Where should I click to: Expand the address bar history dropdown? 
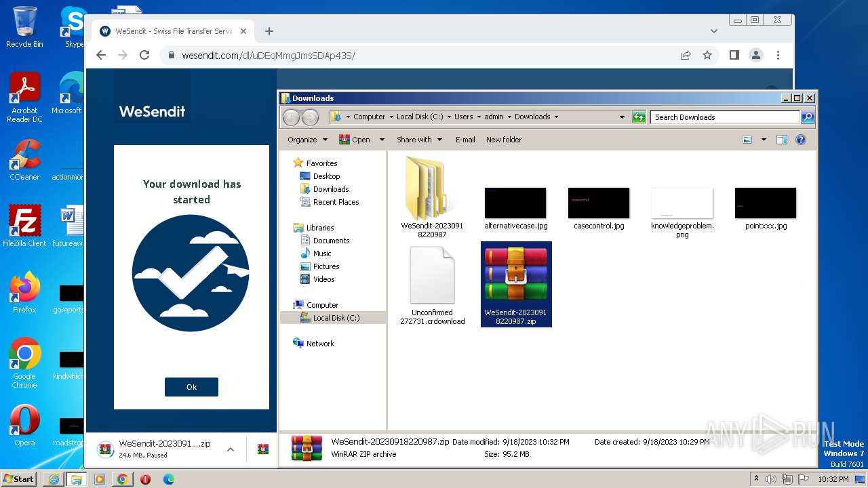622,117
